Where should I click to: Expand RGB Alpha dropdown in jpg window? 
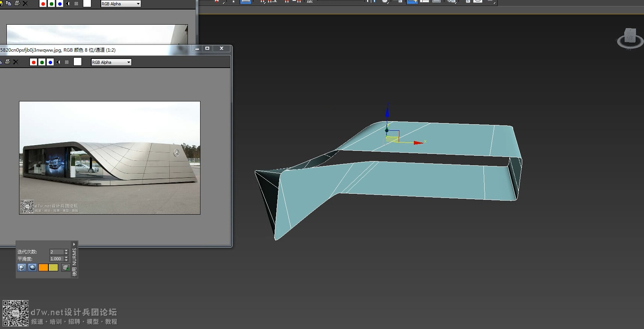point(111,62)
